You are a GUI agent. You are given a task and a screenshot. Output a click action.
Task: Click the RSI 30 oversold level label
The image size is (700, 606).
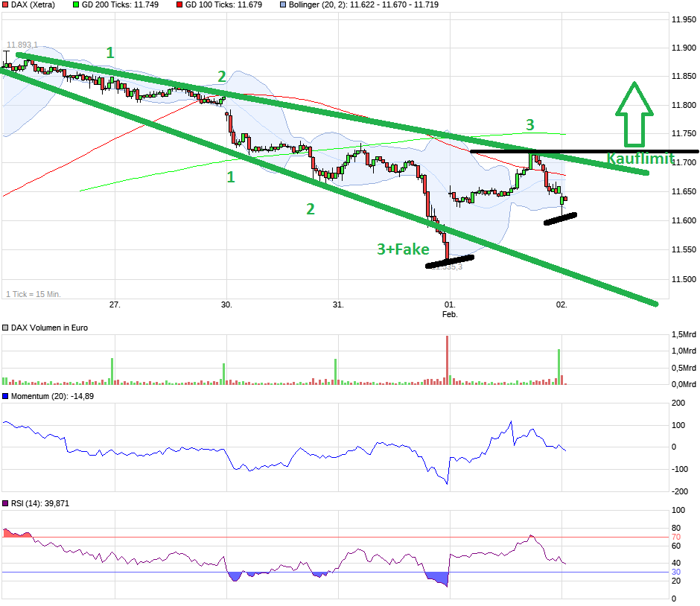tap(676, 572)
